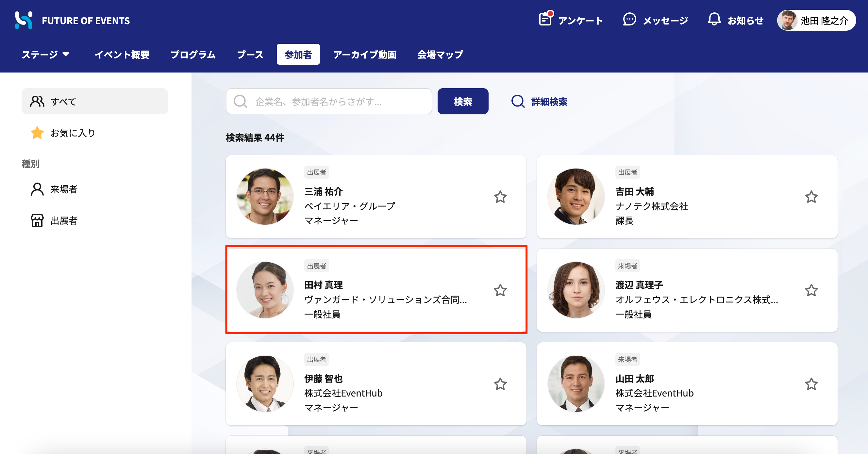Click the name 伊藤 智也

pos(324,379)
